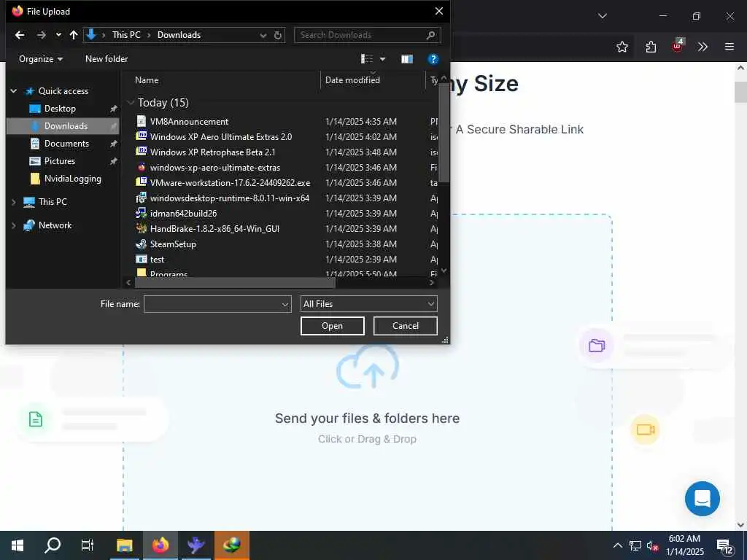
Task: Change the view layout icon
Action: tap(367, 59)
